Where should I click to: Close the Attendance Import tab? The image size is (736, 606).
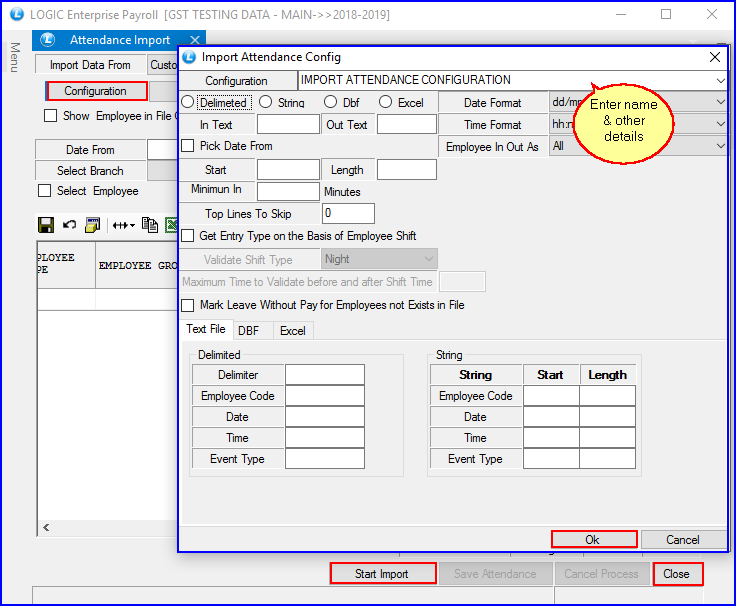coord(195,40)
